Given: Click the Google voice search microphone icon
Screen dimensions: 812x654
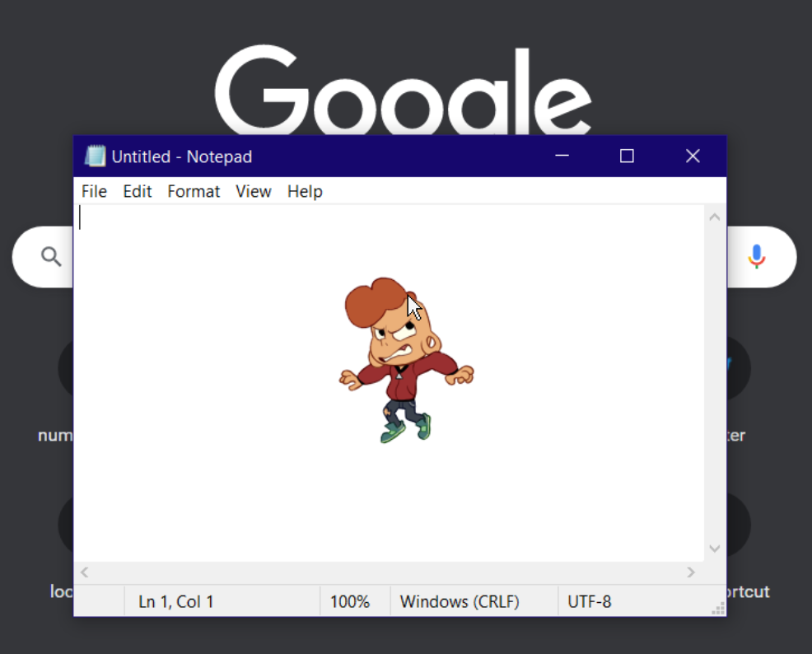Looking at the screenshot, I should (757, 257).
